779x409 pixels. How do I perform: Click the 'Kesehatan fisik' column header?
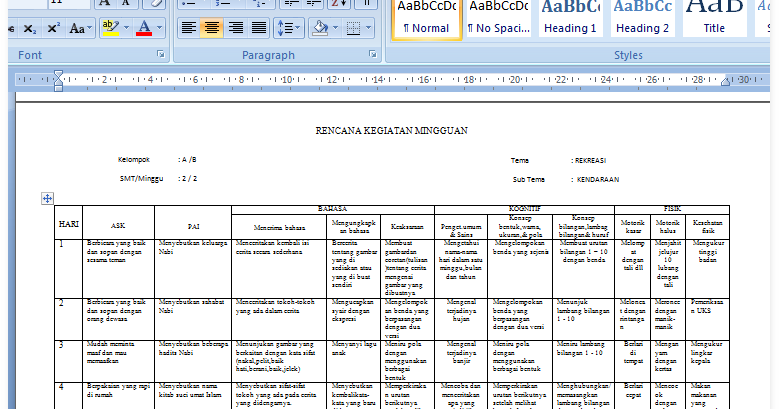[707, 227]
